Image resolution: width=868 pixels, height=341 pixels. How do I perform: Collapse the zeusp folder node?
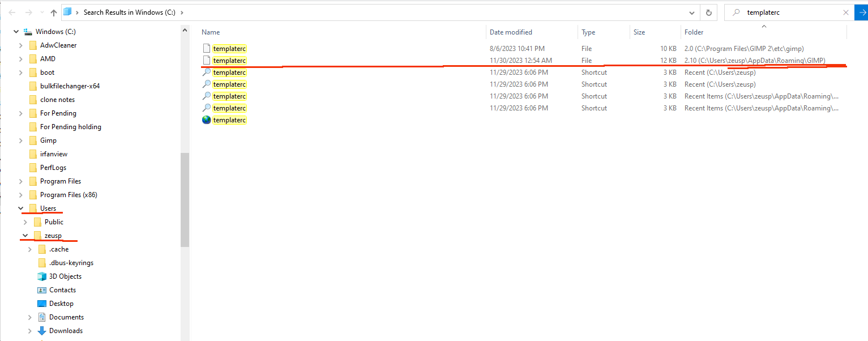[x=25, y=236]
